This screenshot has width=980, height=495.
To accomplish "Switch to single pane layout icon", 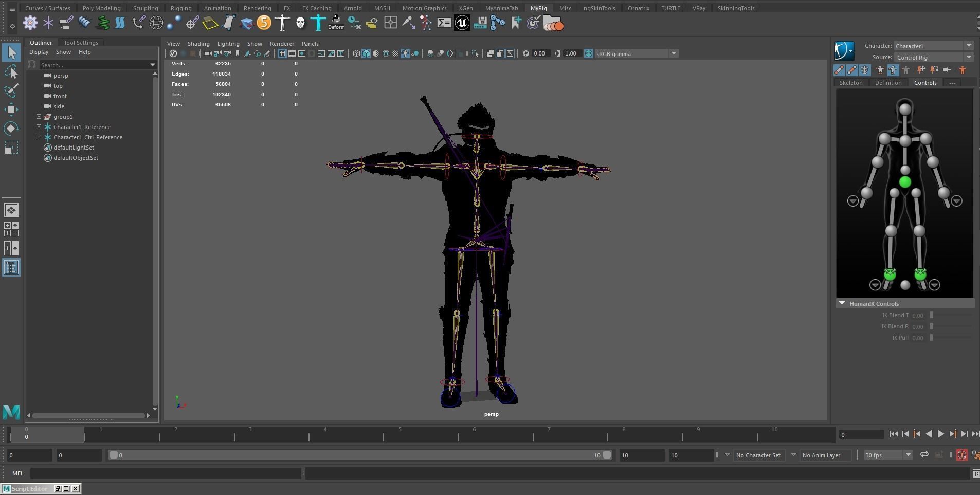I will 11,210.
